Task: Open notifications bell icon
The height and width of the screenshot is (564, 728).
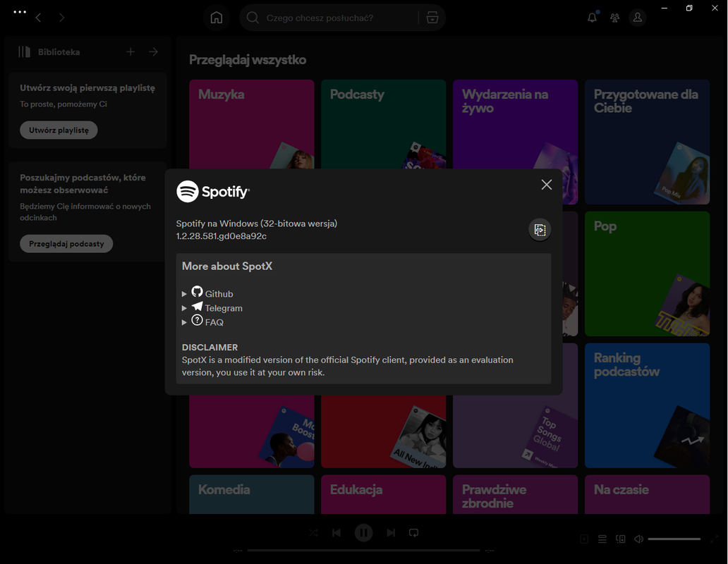Action: pyautogui.click(x=592, y=18)
